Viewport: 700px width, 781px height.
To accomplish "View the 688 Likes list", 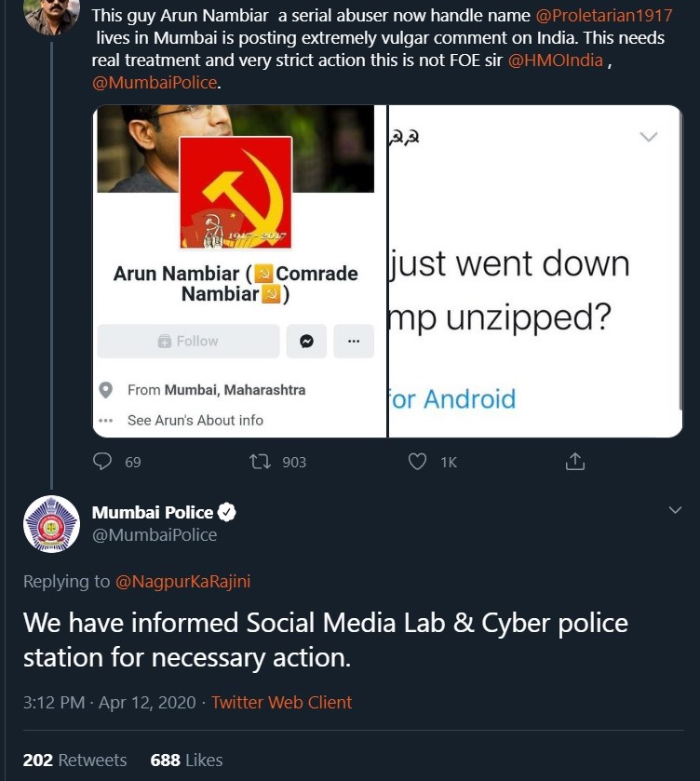I will [186, 761].
